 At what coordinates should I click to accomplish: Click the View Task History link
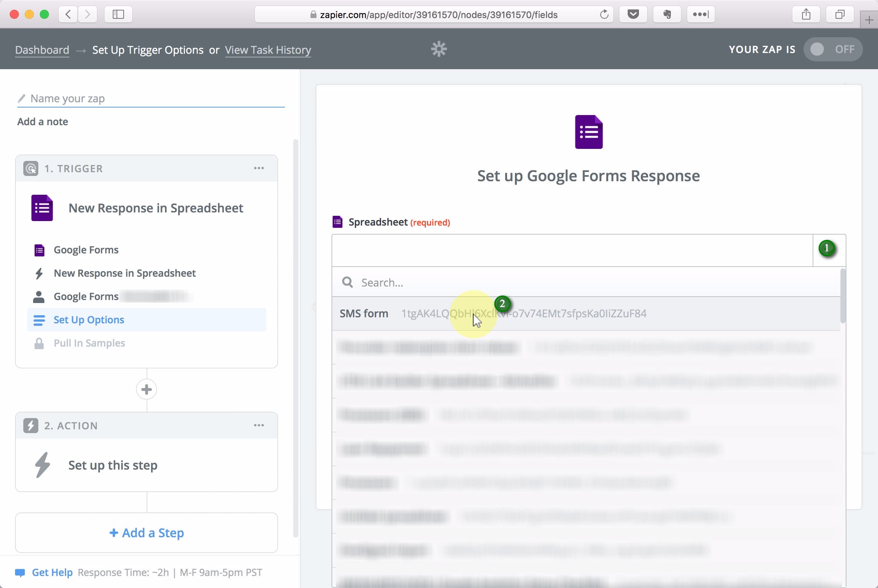pos(268,49)
